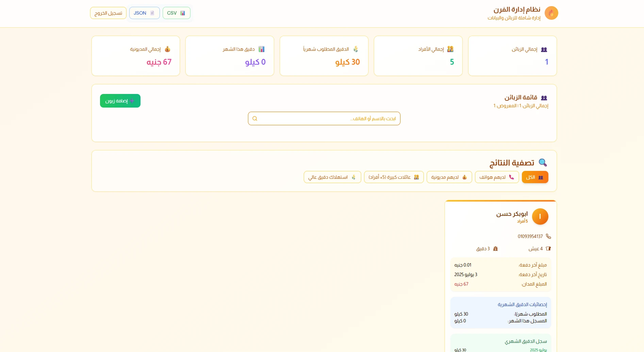Export data using CSV button
Viewport: 644px width, 352px height.
click(x=176, y=13)
